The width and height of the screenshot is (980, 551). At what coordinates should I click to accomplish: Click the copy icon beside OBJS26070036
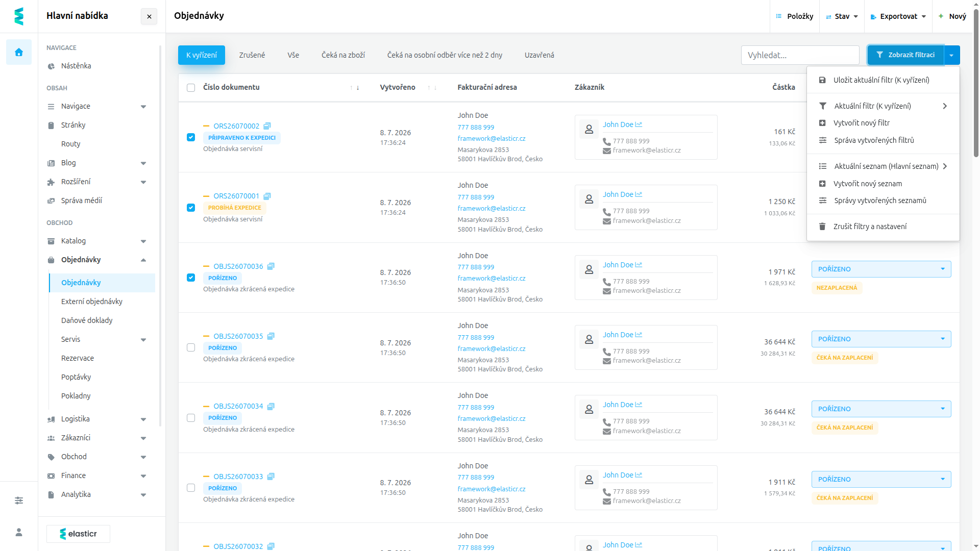pos(271,266)
